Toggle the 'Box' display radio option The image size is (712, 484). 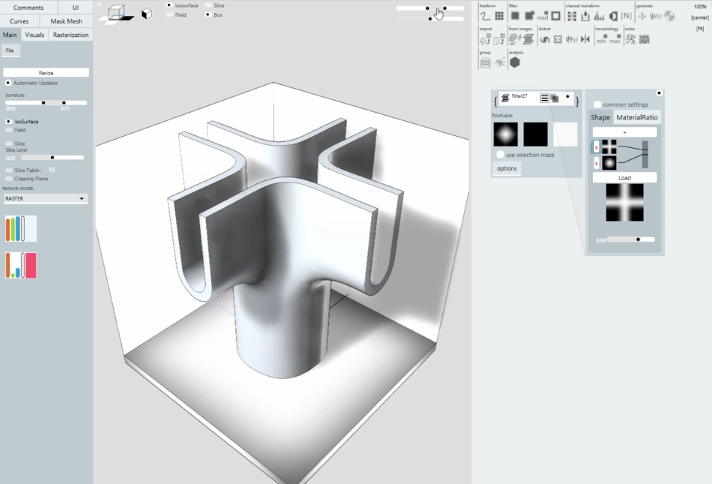coord(208,15)
